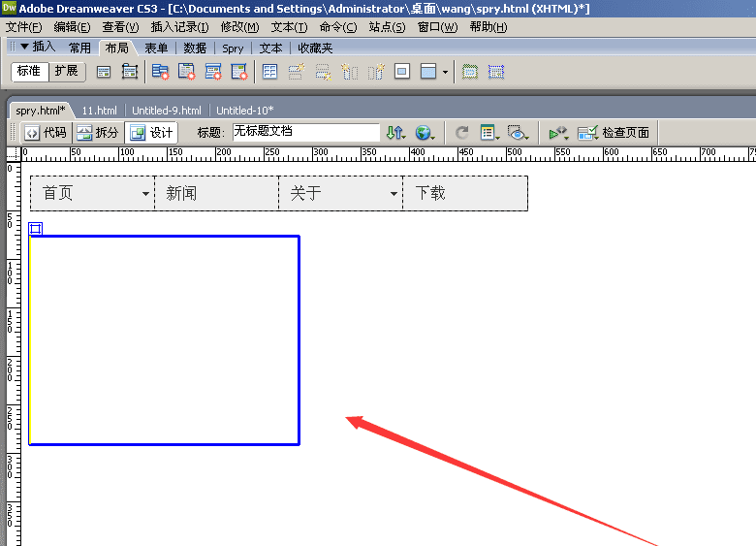Select the spry.html document tab
The image size is (756, 546).
pyautogui.click(x=40, y=111)
